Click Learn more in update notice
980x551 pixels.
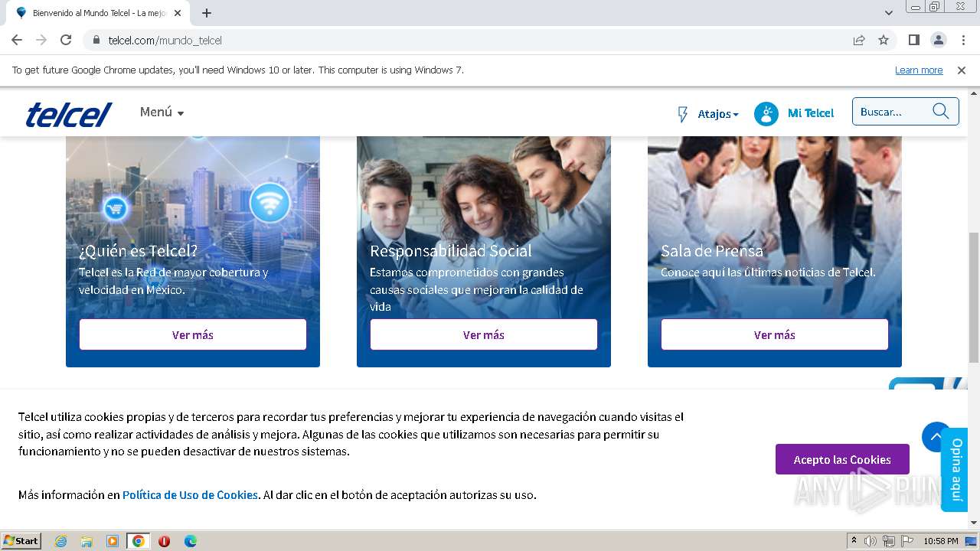point(919,70)
